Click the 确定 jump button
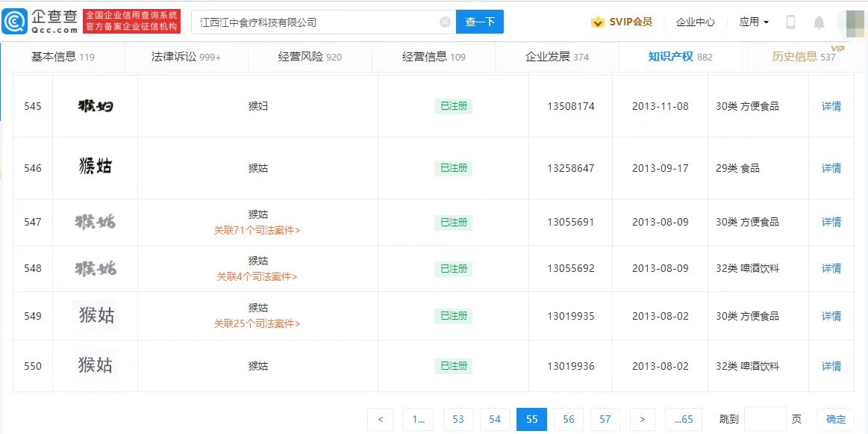 pyautogui.click(x=836, y=419)
